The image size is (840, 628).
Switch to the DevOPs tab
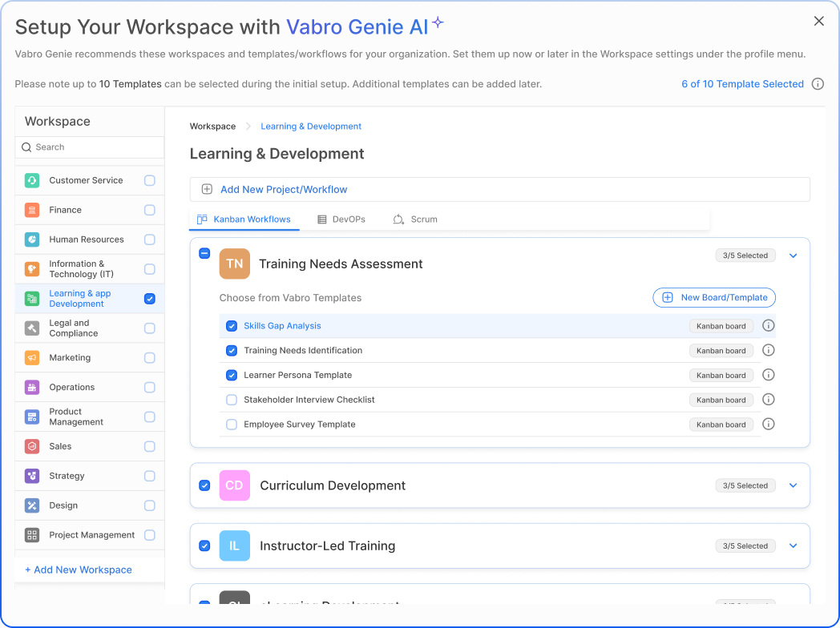click(341, 219)
